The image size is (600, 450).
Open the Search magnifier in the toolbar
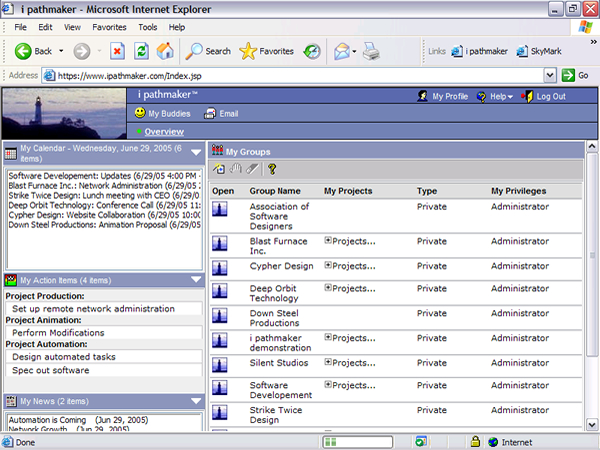(194, 51)
